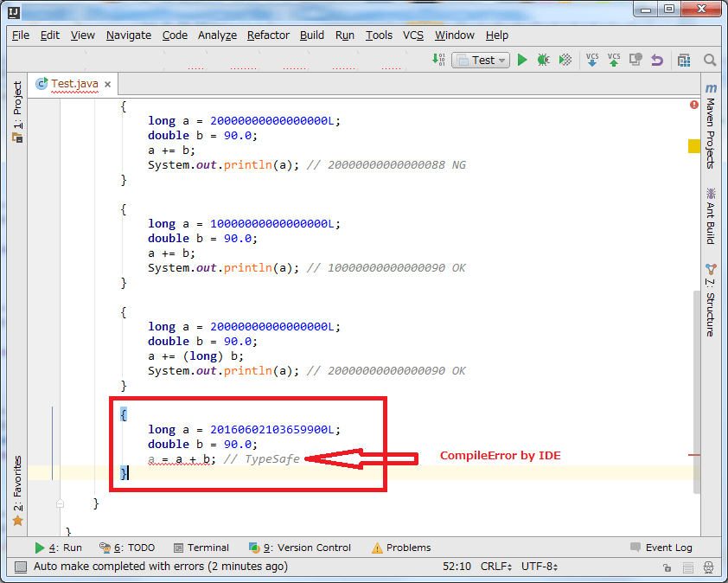Run the Test configuration with the green arrow
This screenshot has width=728, height=583.
(x=522, y=60)
